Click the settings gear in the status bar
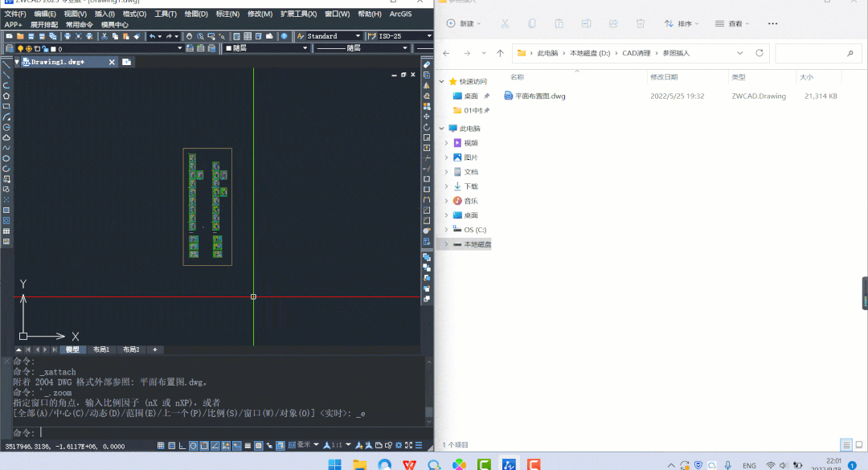The height and width of the screenshot is (470, 868). coord(399,444)
